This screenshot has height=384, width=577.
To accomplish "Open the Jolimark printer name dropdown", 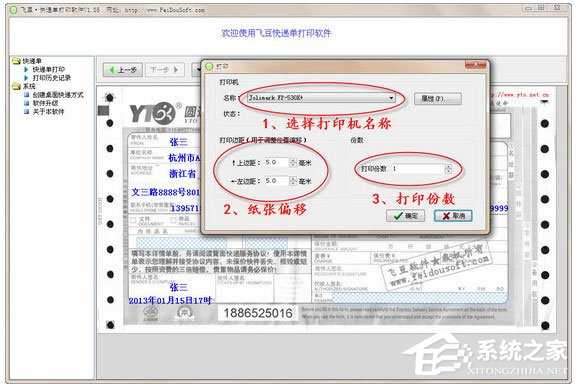I will pos(321,98).
